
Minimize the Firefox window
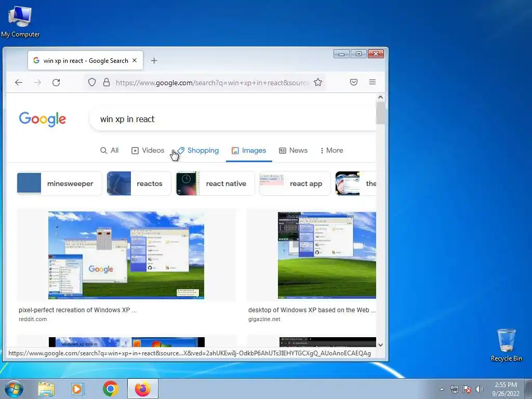click(x=342, y=54)
